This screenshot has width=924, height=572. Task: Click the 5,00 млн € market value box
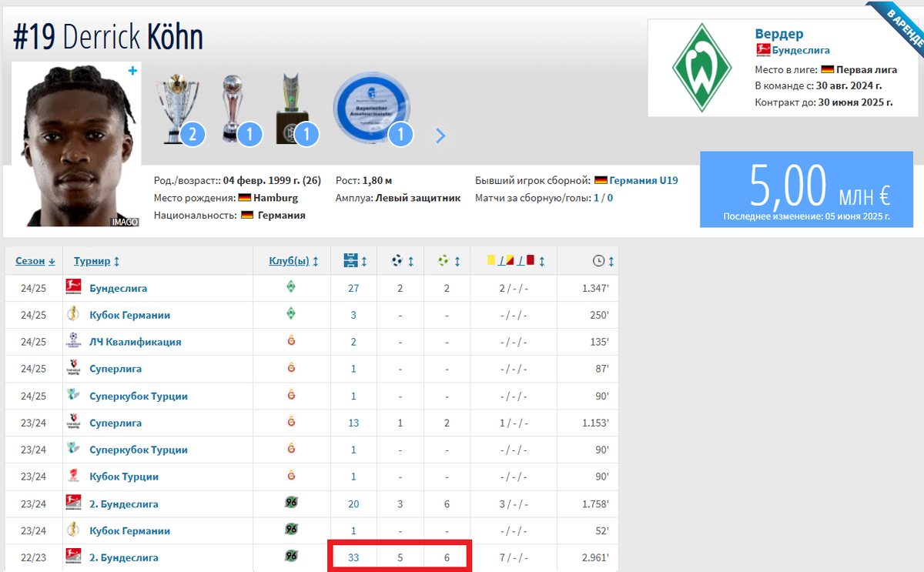coord(806,189)
